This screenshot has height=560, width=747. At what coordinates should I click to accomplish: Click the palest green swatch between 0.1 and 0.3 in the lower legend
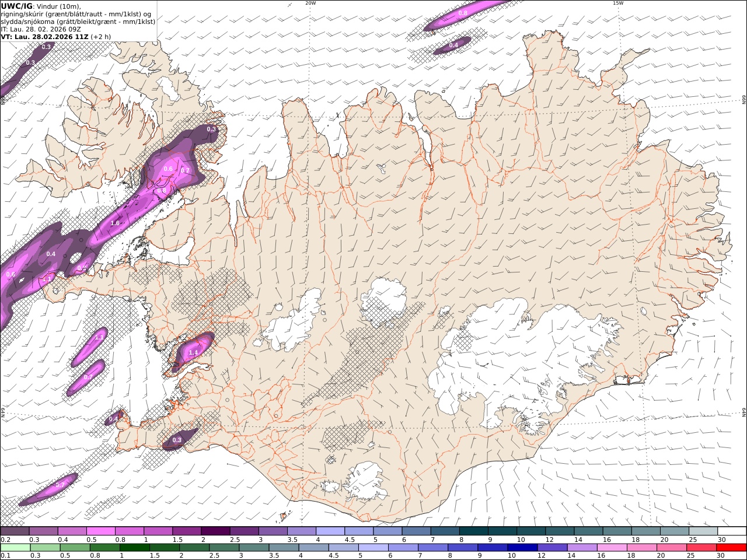pos(15,548)
